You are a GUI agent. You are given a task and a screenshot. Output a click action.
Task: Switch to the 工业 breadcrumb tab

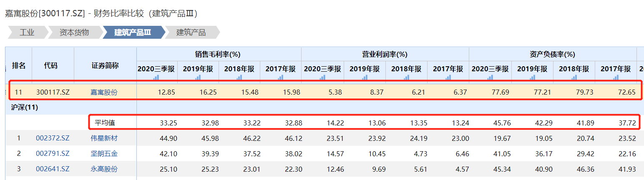coord(27,32)
